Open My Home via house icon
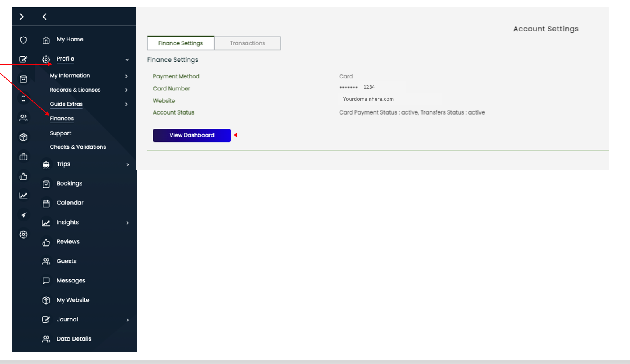 tap(46, 40)
